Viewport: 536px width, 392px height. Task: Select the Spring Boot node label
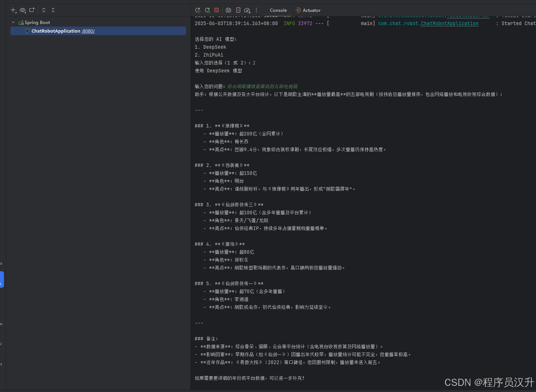37,22
